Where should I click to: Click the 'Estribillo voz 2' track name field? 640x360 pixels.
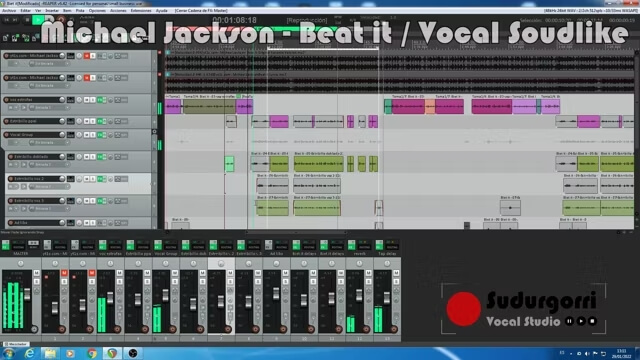[x=37, y=179]
